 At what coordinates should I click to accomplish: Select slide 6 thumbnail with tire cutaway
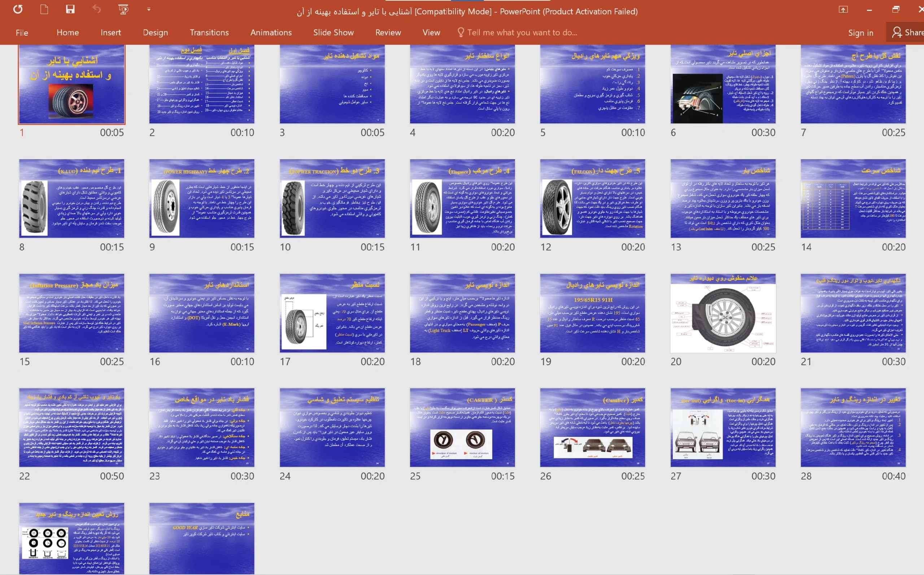coord(723,84)
